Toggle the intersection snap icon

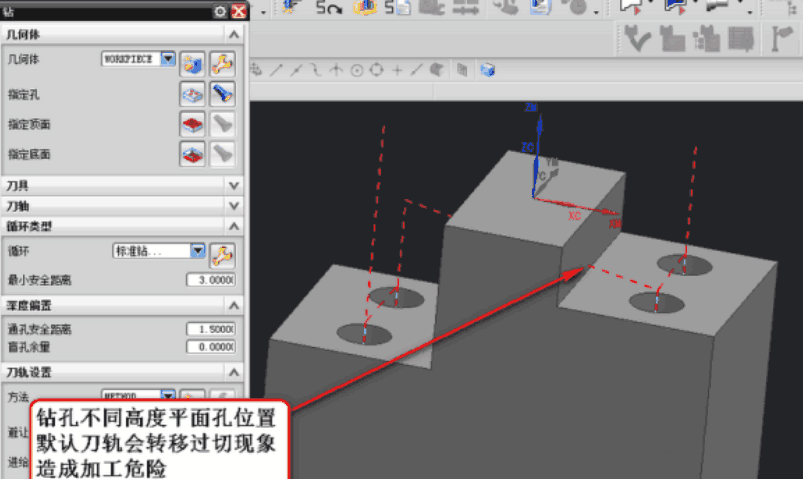coord(336,70)
